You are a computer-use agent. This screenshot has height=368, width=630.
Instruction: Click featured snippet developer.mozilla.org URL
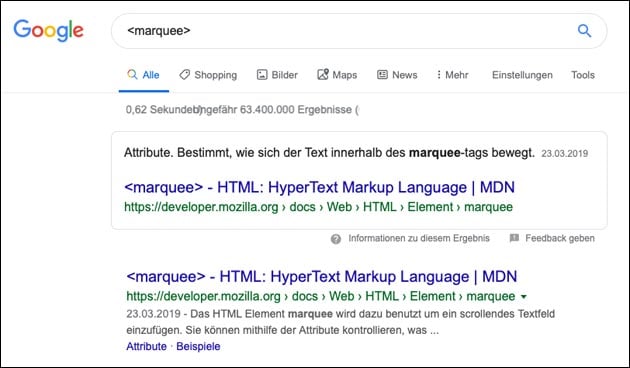(318, 207)
